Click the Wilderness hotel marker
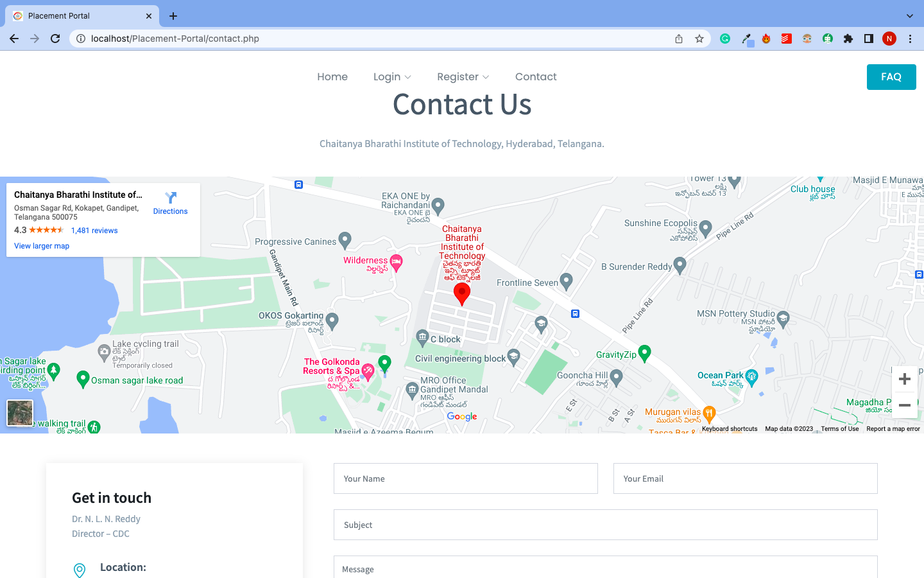 (x=397, y=263)
